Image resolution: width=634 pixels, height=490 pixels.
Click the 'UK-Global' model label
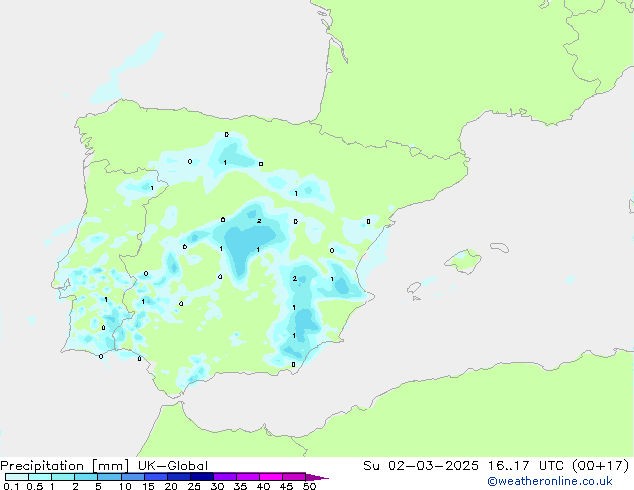(173, 466)
